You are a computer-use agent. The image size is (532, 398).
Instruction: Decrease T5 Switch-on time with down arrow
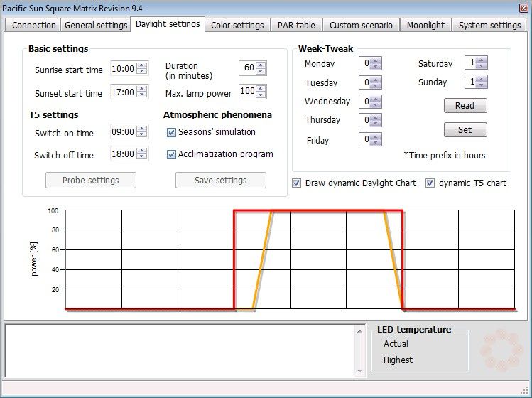click(x=142, y=135)
